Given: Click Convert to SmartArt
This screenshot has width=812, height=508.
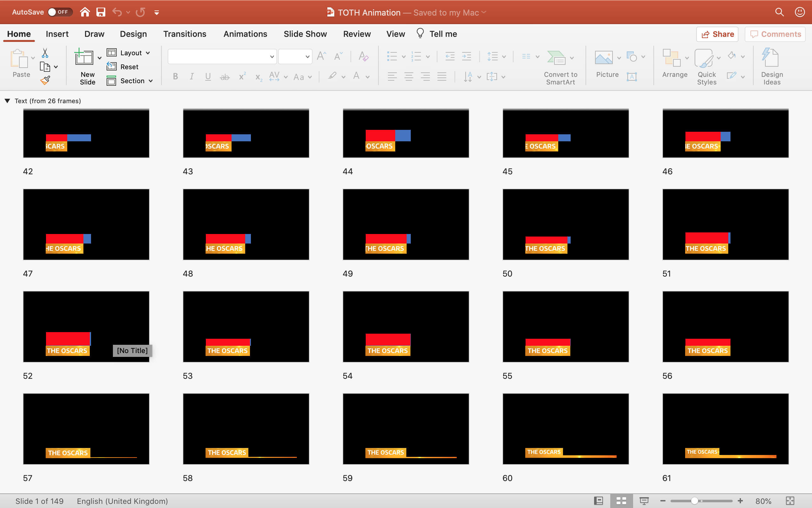Looking at the screenshot, I should (560, 67).
